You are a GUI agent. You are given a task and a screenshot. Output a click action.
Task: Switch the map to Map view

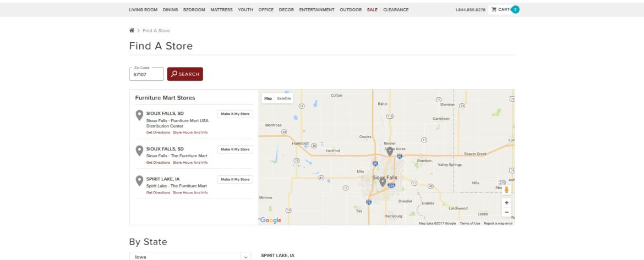(x=268, y=98)
